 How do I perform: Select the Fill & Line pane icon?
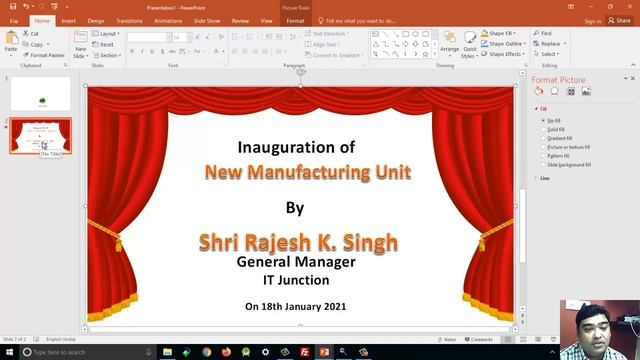click(x=538, y=91)
